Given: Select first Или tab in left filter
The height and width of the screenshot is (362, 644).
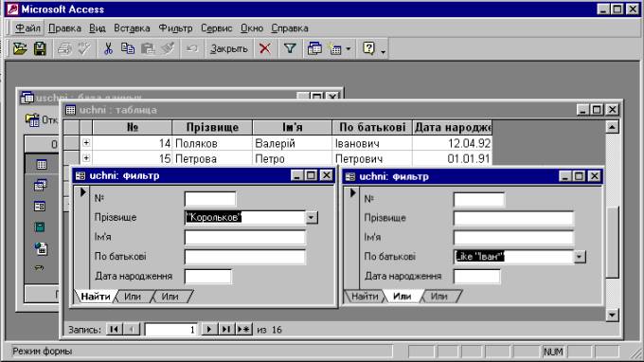Looking at the screenshot, I should point(133,297).
